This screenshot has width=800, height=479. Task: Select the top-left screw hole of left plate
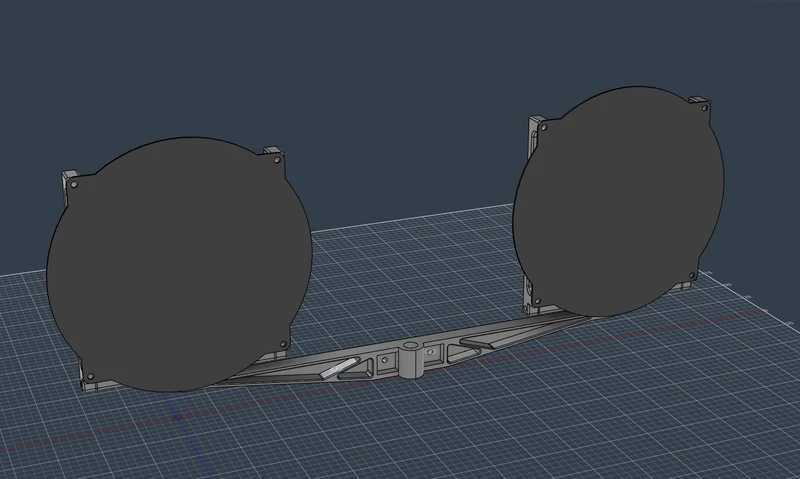pos(74,184)
